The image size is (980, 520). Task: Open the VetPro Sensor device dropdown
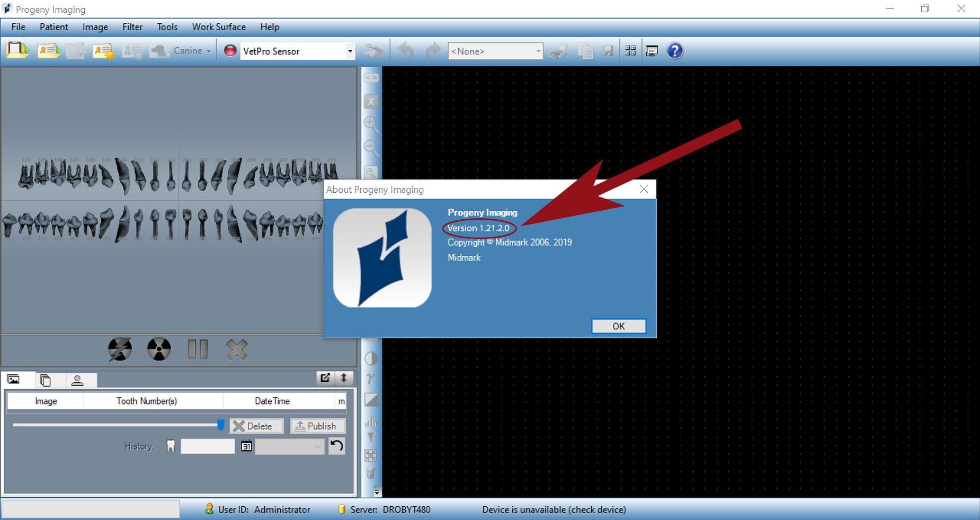click(x=350, y=51)
